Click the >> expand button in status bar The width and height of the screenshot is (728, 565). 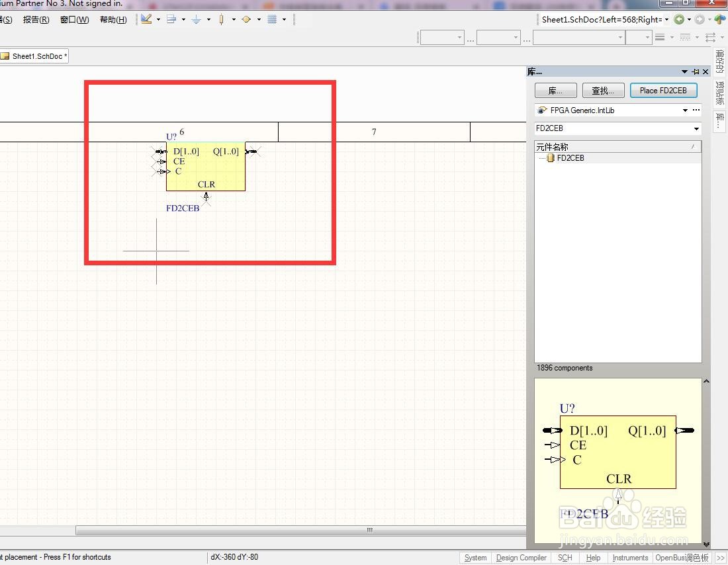[720, 558]
